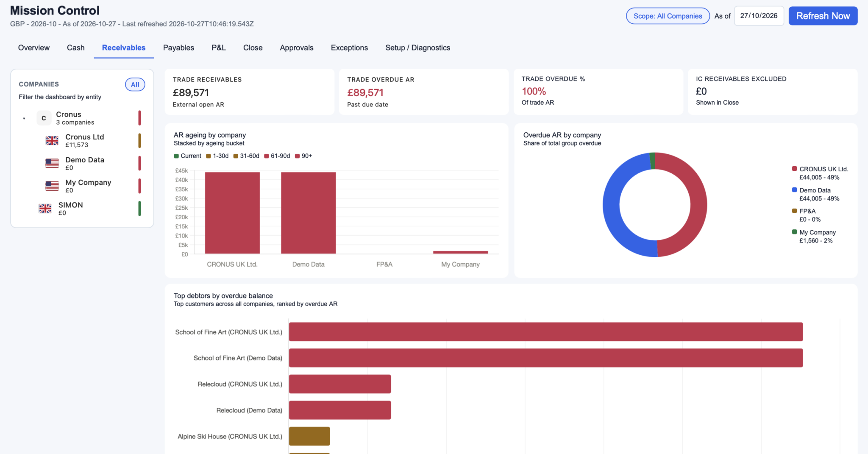Open the Payables tab
This screenshot has height=454, width=868.
coord(178,48)
